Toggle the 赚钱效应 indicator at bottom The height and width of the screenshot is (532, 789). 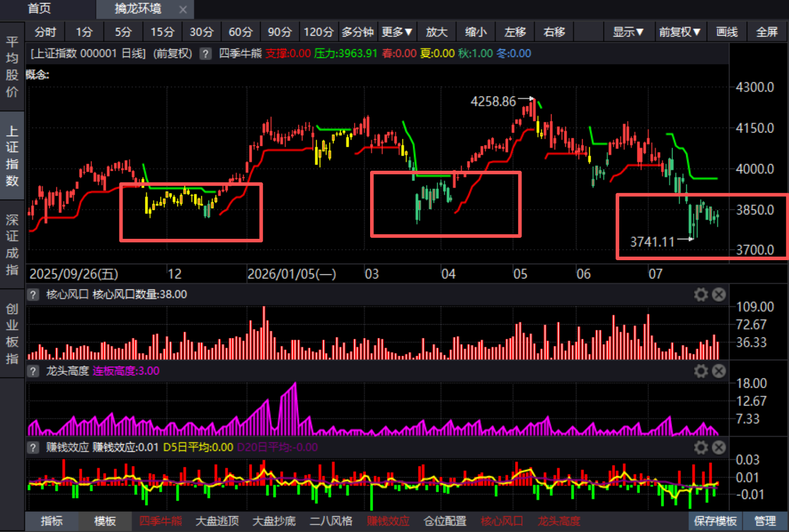(388, 521)
